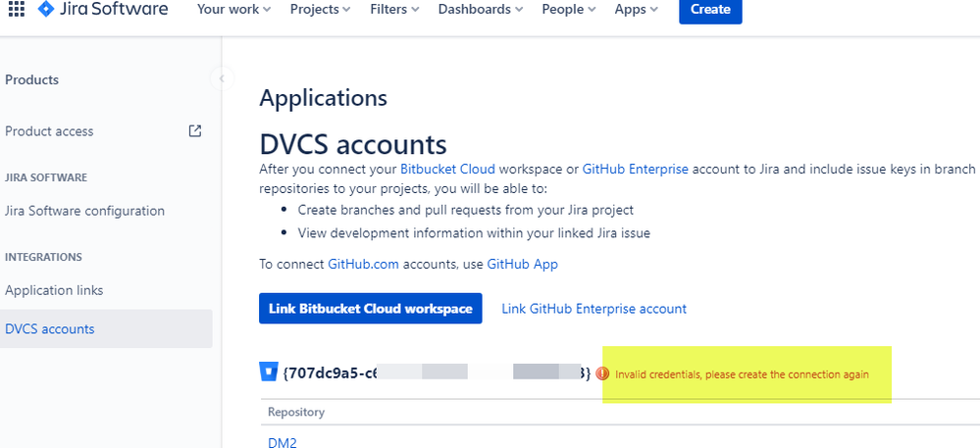Expand the Dashboards menu
The image size is (980, 448).
click(x=481, y=10)
